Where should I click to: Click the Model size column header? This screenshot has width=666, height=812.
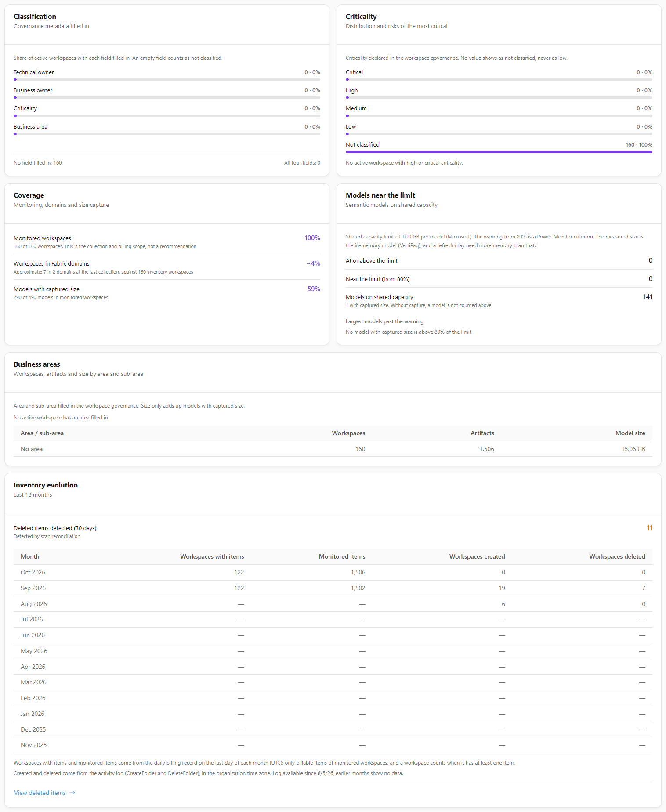630,433
